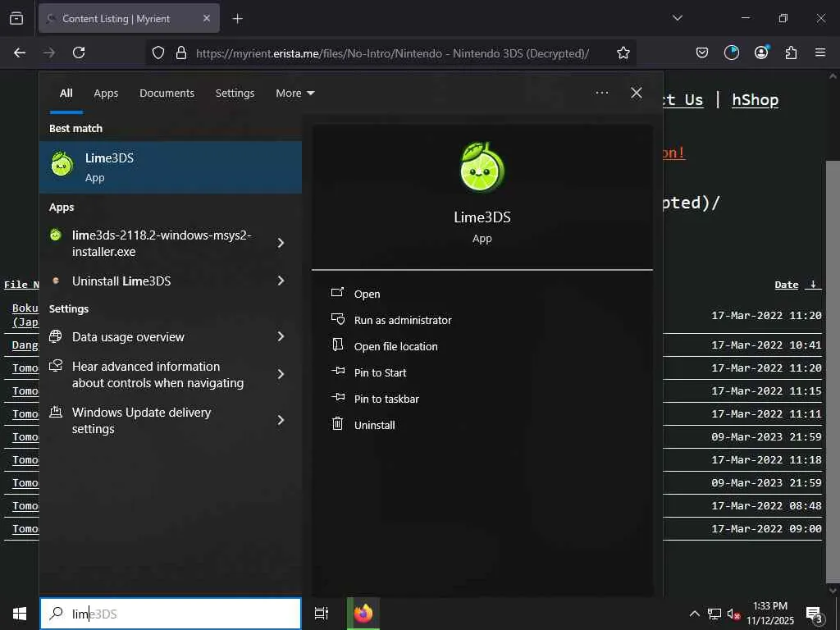Open the Windows Start menu
The image size is (840, 630).
point(20,614)
